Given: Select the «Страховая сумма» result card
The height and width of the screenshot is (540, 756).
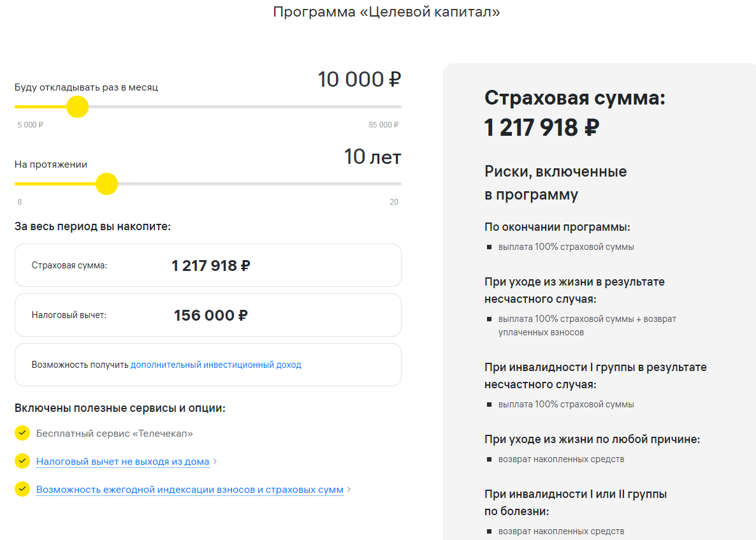Looking at the screenshot, I should pyautogui.click(x=208, y=265).
